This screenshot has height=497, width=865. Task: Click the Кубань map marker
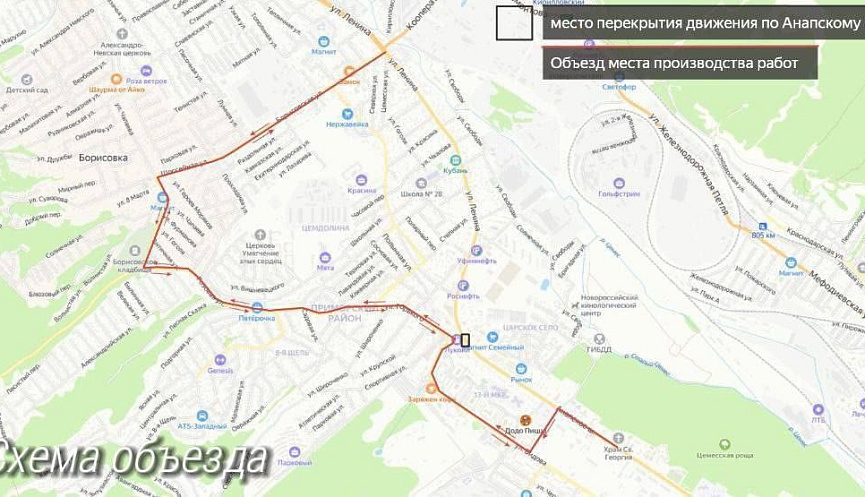[456, 161]
